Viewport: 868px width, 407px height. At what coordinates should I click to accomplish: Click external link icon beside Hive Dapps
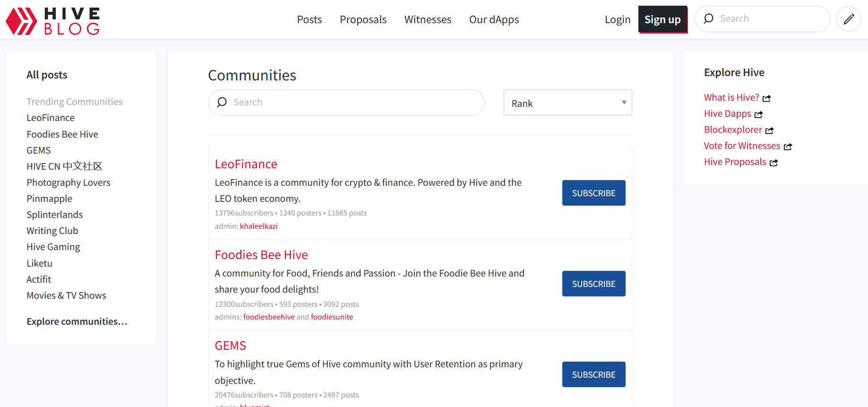[758, 114]
